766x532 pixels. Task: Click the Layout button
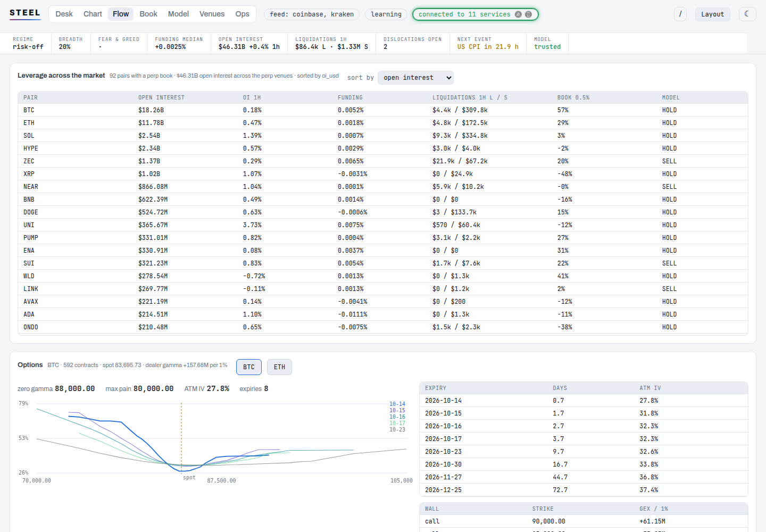[x=712, y=14]
